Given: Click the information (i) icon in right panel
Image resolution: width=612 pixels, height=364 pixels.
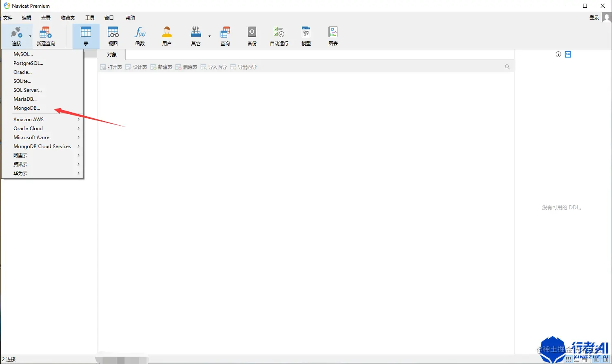Looking at the screenshot, I should (x=558, y=54).
